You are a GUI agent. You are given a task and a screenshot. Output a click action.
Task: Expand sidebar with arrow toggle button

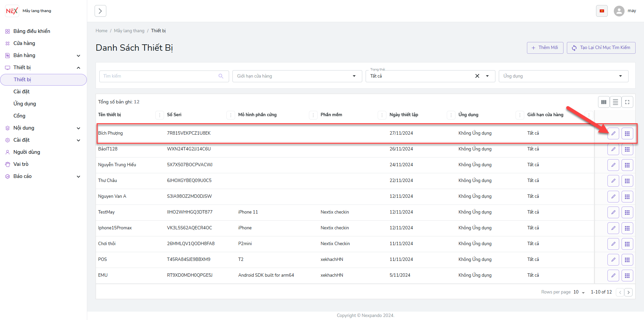pyautogui.click(x=100, y=11)
